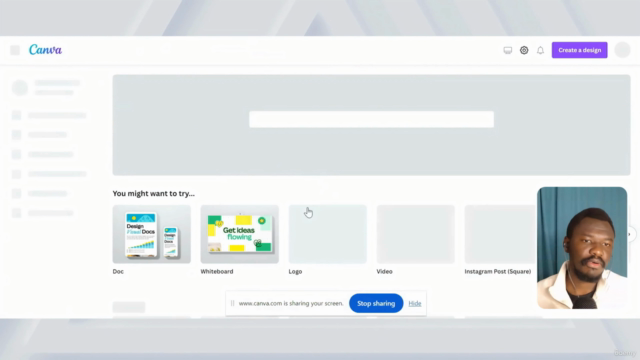Hide the screen sharing notification bar
Viewport: 640px width, 360px height.
[415, 303]
